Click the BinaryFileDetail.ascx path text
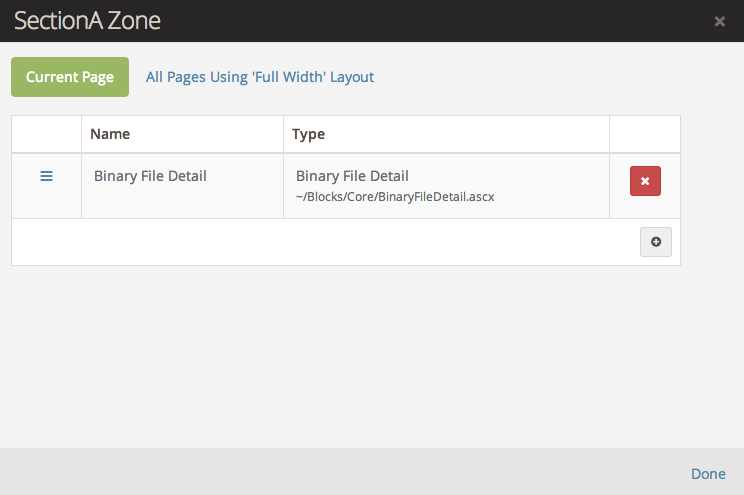This screenshot has height=495, width=744. [x=395, y=197]
